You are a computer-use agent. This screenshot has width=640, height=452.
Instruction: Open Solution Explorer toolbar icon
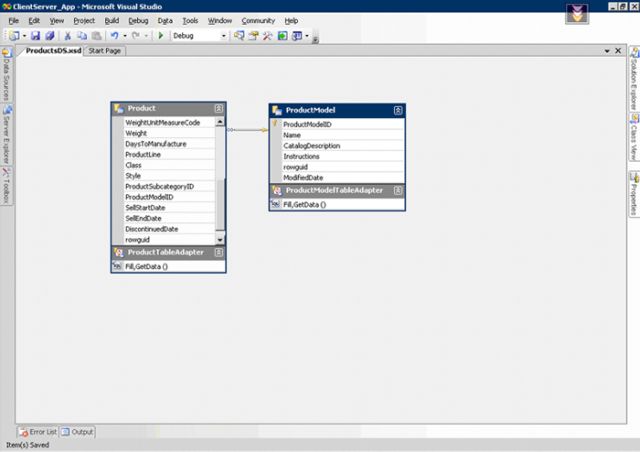tap(239, 36)
